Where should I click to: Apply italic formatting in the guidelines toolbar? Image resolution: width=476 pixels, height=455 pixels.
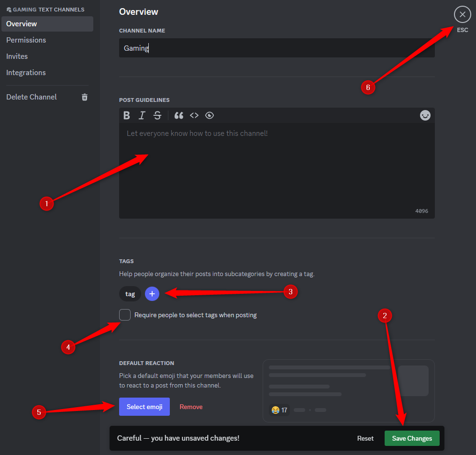142,115
